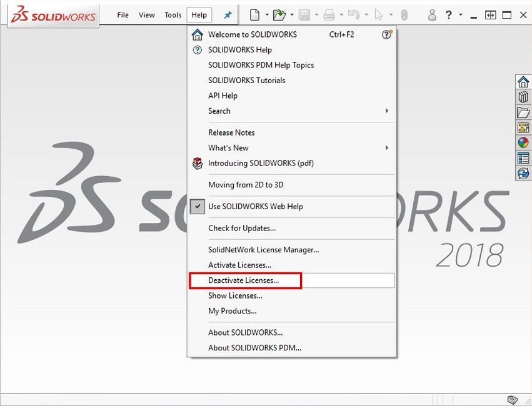
Task: Open an existing document
Action: coord(279,14)
